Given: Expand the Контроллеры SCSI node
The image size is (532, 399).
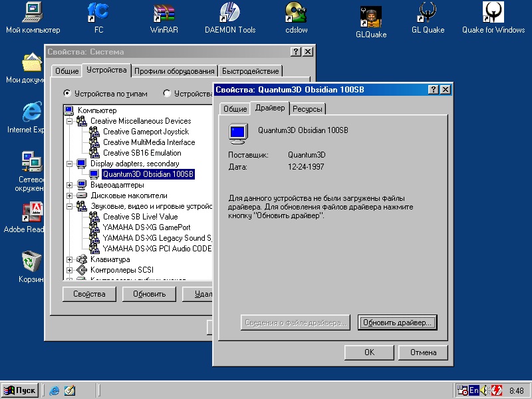Looking at the screenshot, I should pyautogui.click(x=70, y=271).
